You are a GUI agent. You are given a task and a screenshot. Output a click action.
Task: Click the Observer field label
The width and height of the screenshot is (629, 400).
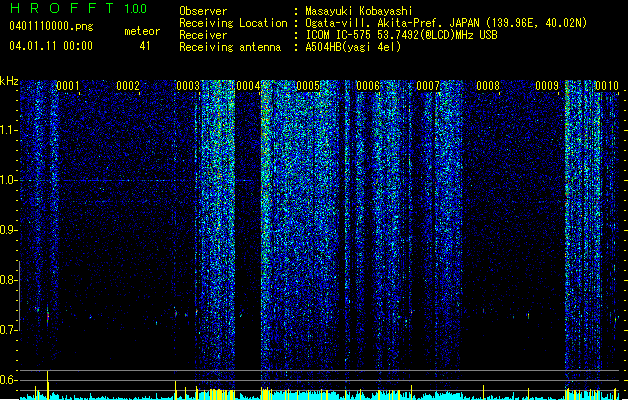click(203, 11)
